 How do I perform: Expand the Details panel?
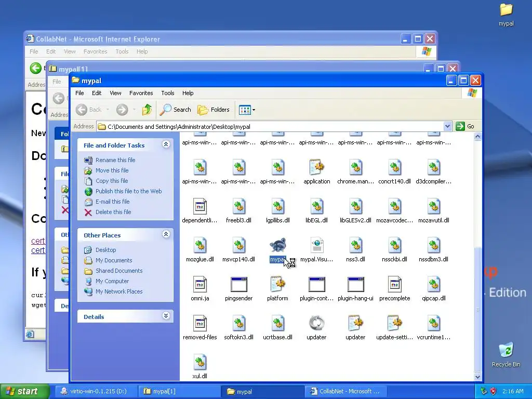[166, 316]
